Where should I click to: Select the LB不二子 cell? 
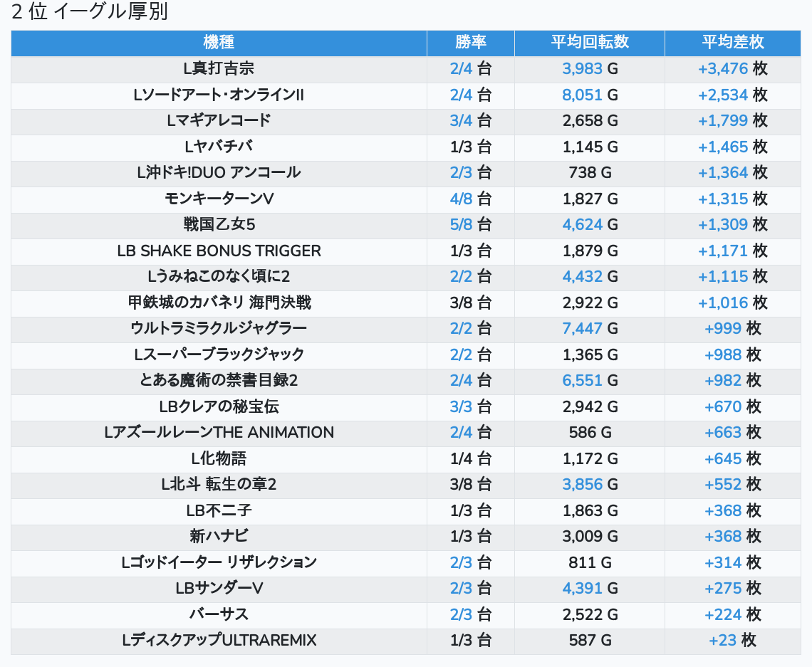click(219, 511)
